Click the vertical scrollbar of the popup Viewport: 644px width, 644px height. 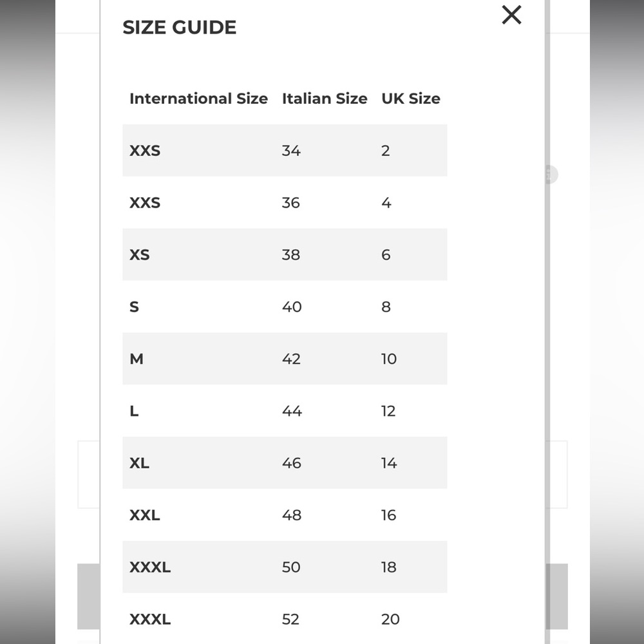pos(547,322)
